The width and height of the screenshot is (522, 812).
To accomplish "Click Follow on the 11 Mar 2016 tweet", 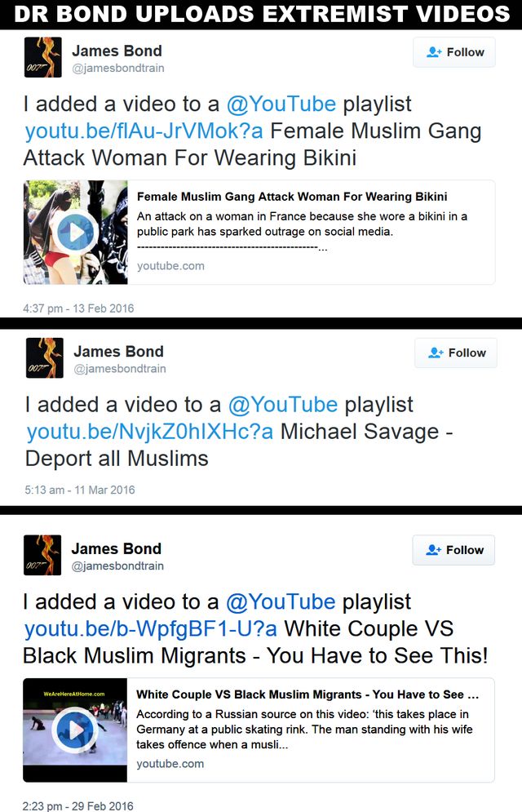I will (x=455, y=353).
